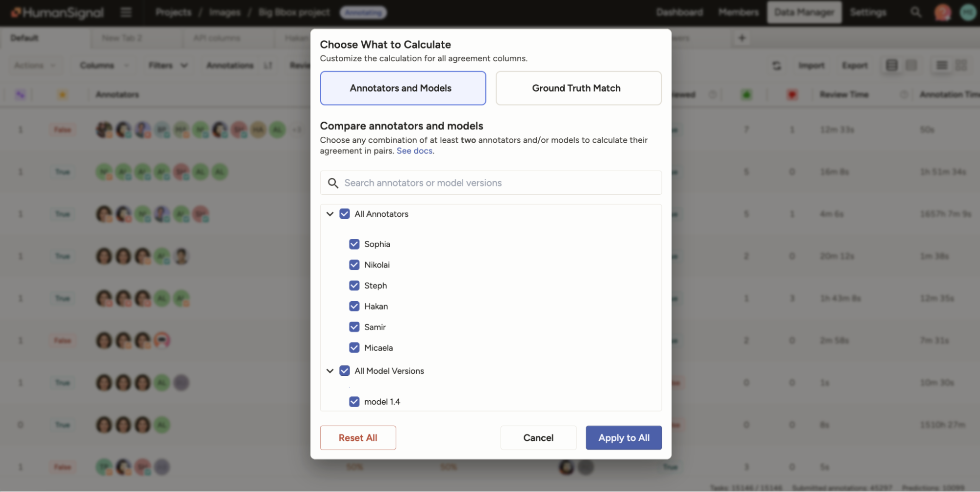
Task: Uncheck the Sophia annotator checkbox
Action: pyautogui.click(x=354, y=244)
